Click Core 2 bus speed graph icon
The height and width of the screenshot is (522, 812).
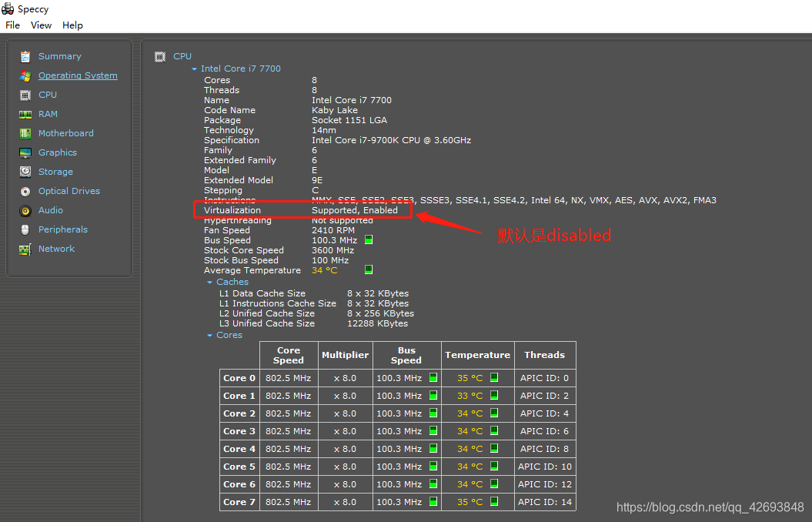pos(433,413)
